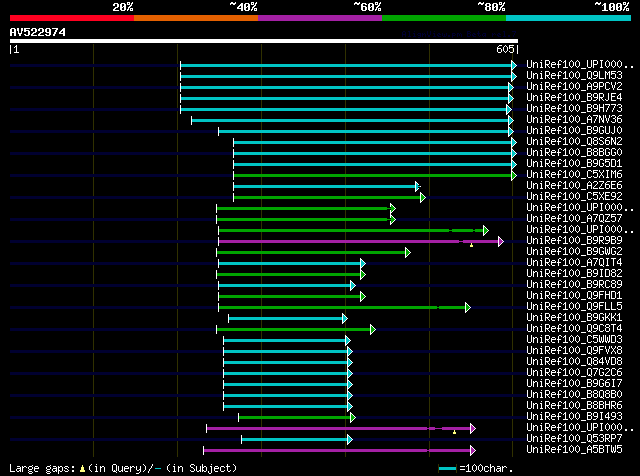Click the query name AV522974
Screen dimensions: 640x476
point(38,32)
